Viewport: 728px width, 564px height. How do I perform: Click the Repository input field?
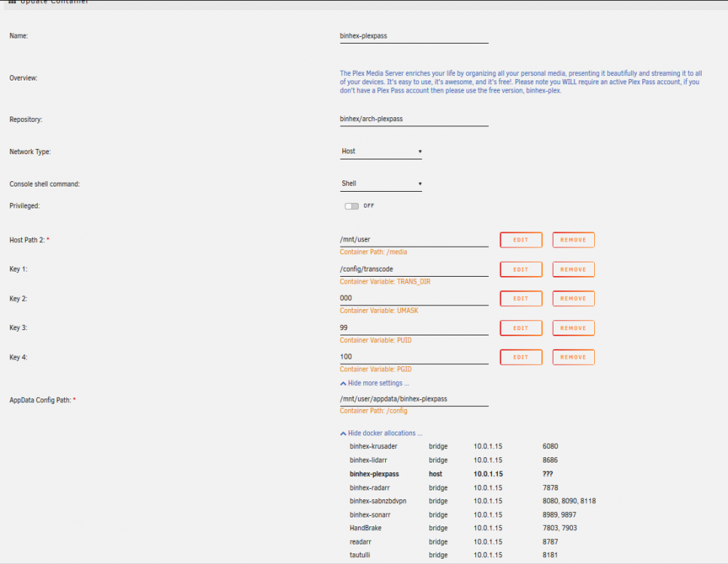click(x=414, y=120)
